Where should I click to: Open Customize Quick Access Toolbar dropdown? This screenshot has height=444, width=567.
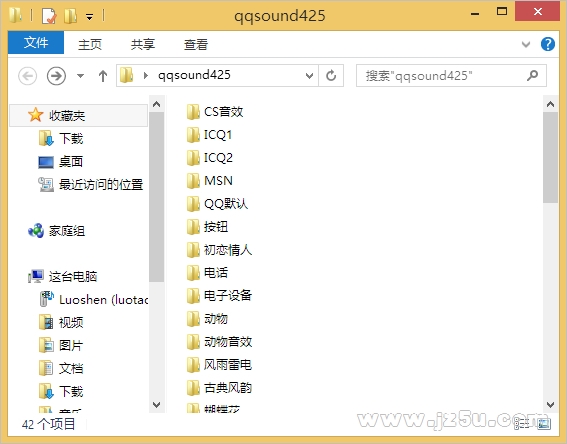click(x=89, y=17)
